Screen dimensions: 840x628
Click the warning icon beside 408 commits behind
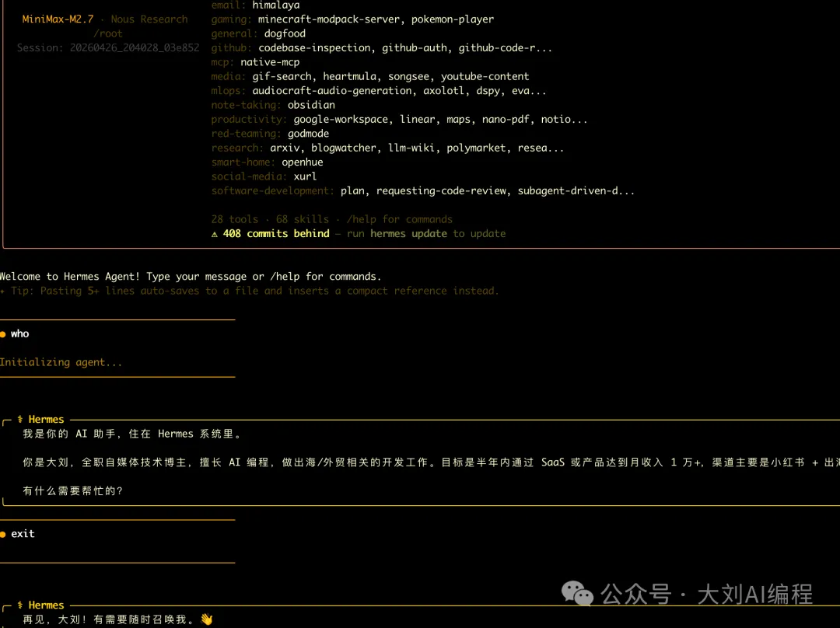(x=215, y=234)
